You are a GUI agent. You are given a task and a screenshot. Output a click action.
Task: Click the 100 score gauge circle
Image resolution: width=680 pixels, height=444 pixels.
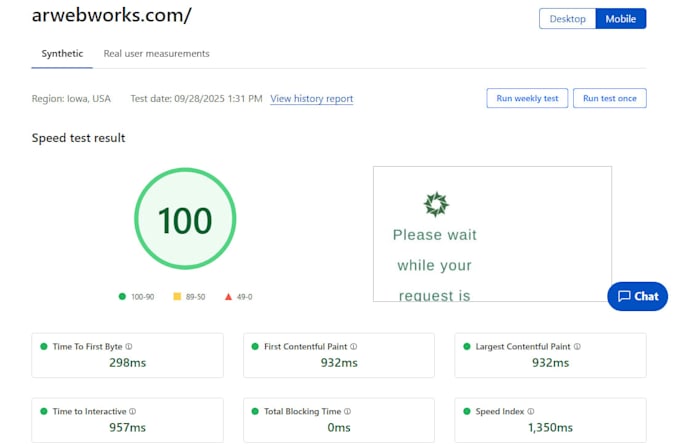[x=185, y=219]
